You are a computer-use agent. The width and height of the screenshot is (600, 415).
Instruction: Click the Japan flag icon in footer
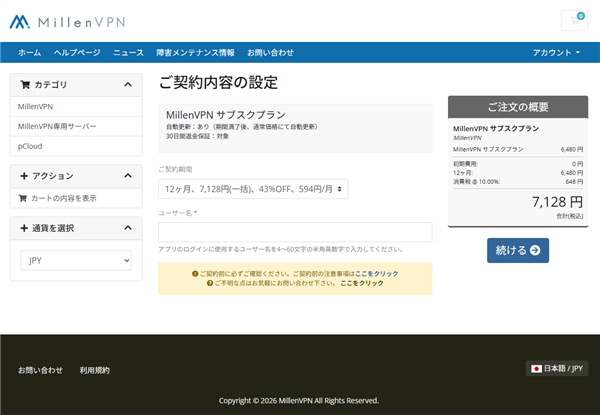[536, 369]
